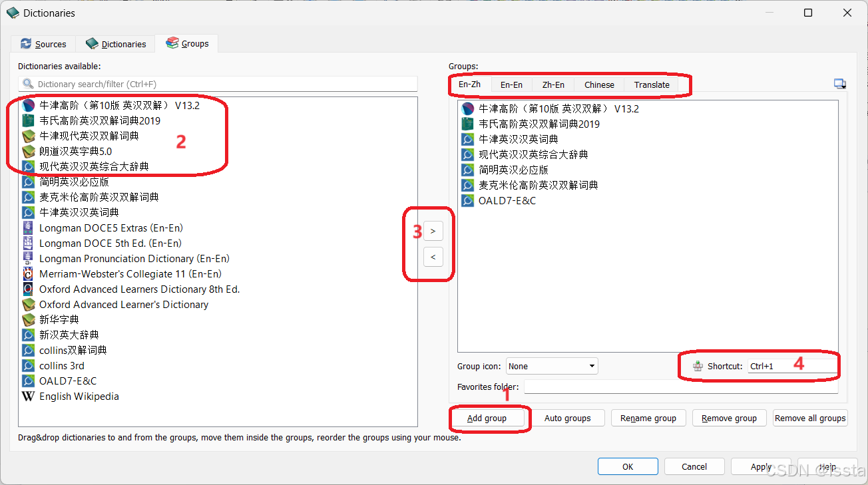The width and height of the screenshot is (868, 485).
Task: Click the Favorites folder input field
Action: point(681,387)
